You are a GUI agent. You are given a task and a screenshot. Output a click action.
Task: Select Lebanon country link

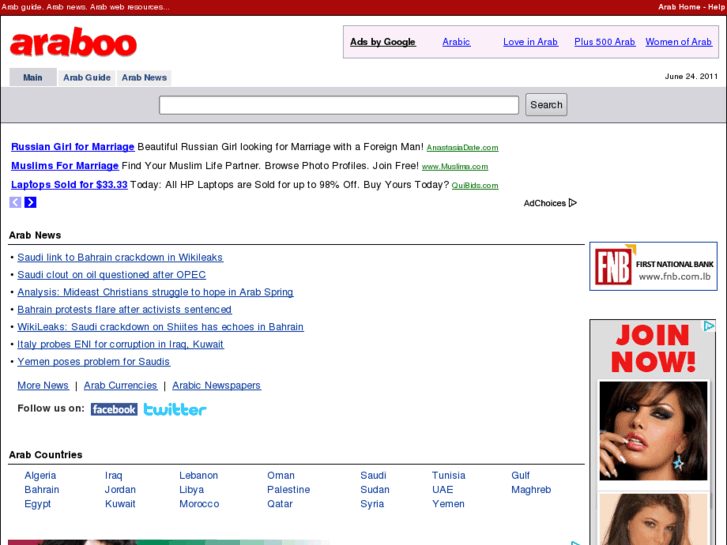198,475
